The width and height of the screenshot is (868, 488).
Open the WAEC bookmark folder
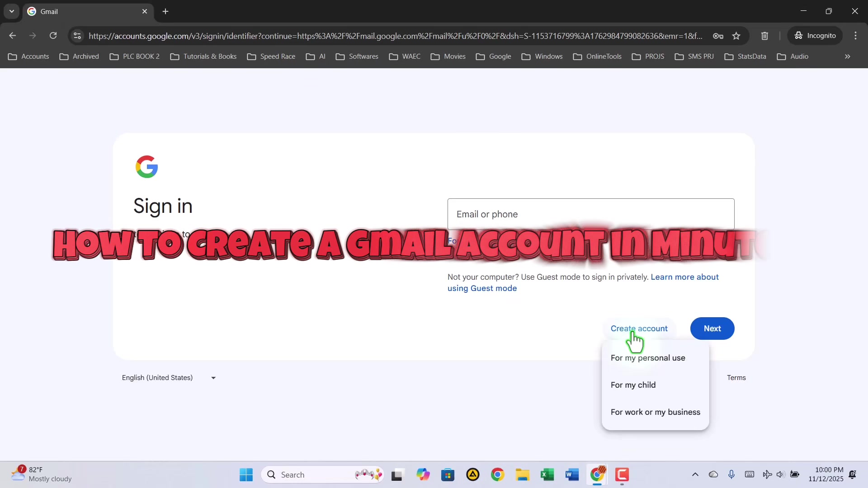[x=405, y=56]
